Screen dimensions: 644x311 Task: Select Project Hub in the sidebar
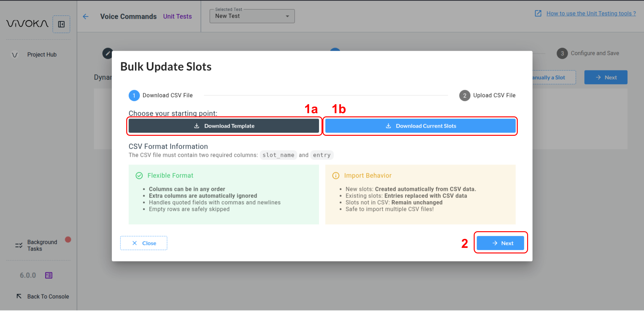42,54
